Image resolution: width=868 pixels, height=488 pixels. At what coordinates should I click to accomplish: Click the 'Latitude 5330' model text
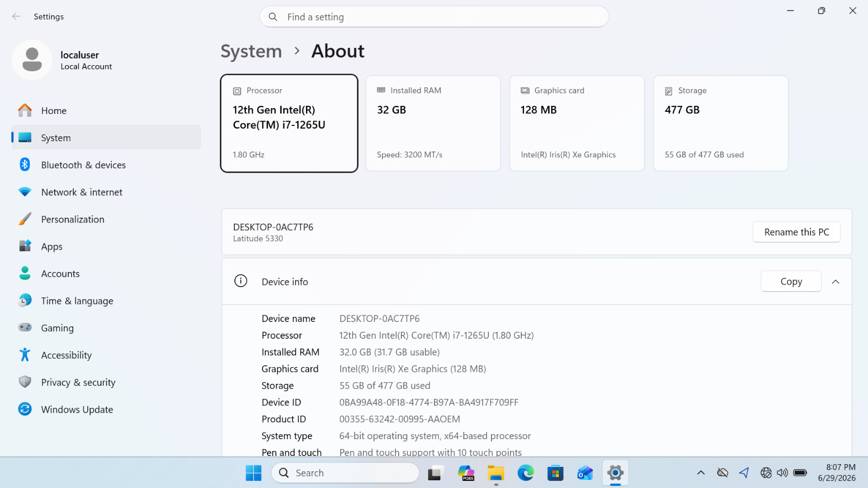click(258, 238)
